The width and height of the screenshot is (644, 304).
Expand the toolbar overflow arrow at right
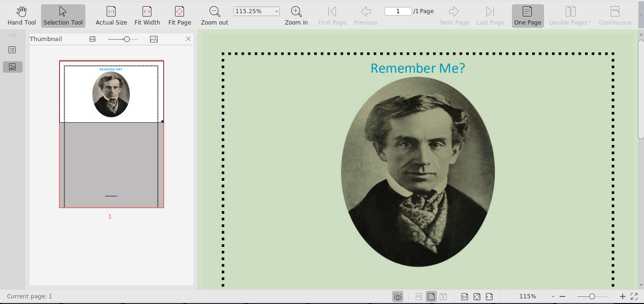[x=641, y=16]
